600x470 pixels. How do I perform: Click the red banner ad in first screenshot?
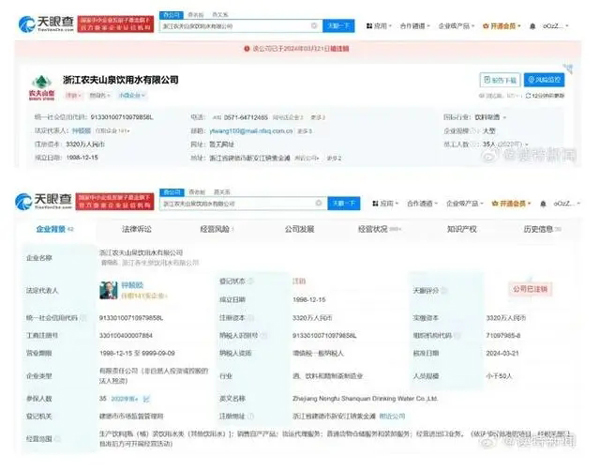tap(116, 24)
